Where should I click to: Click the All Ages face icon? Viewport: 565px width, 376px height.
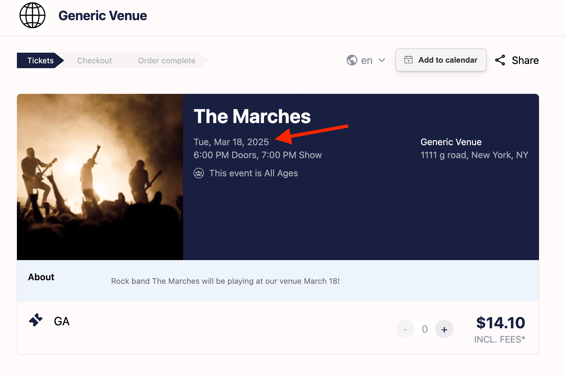pyautogui.click(x=199, y=173)
